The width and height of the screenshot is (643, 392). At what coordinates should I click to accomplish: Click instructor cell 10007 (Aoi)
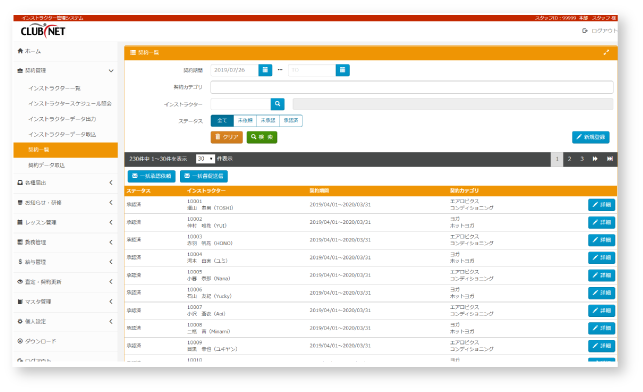[206, 310]
